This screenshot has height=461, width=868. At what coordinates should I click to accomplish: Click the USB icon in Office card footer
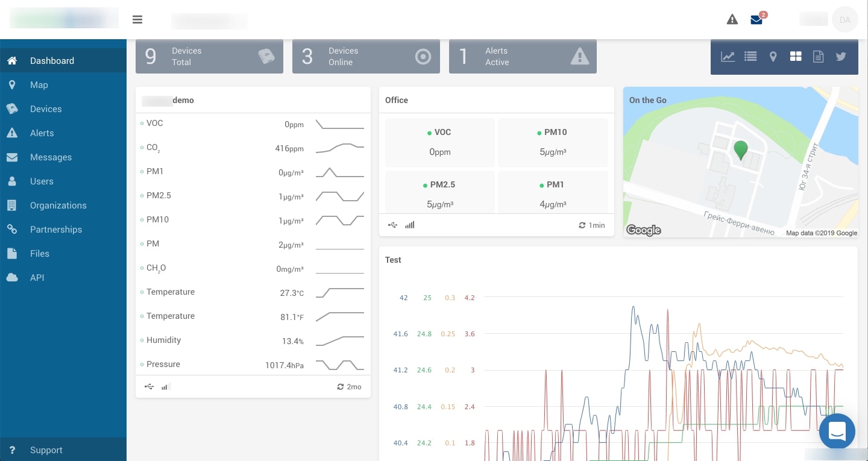393,225
